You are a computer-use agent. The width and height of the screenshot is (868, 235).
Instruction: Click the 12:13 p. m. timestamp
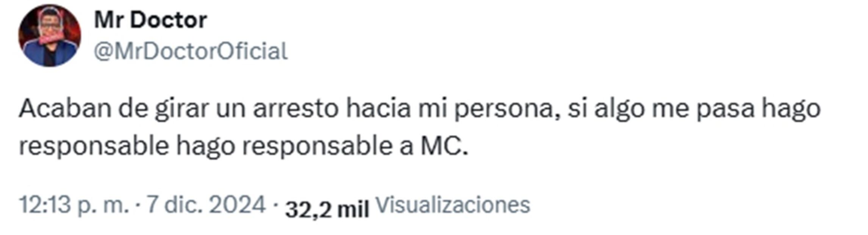click(74, 205)
